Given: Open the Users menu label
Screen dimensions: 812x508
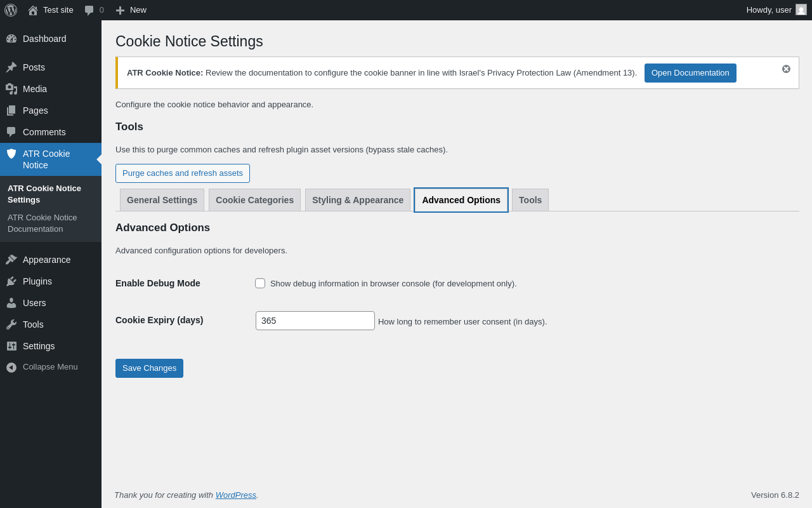Looking at the screenshot, I should point(34,303).
